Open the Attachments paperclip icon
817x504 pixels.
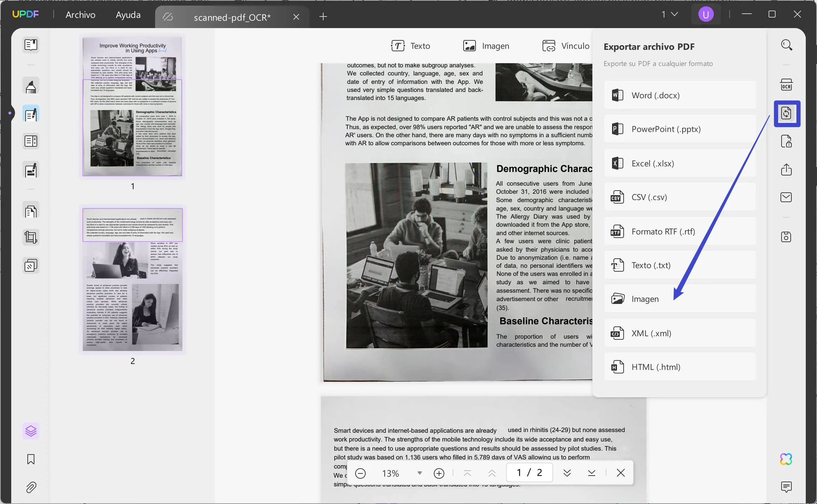(x=31, y=487)
